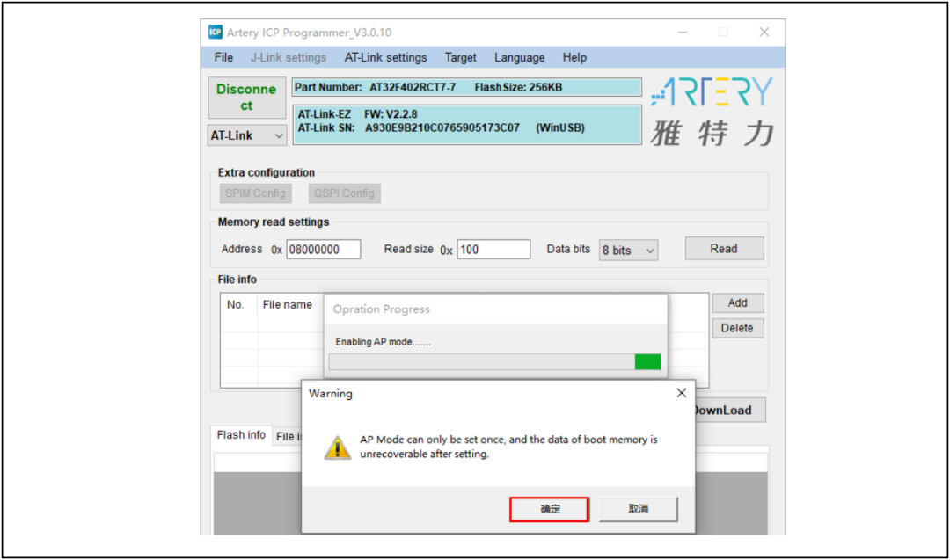Viewport: 950px width, 560px height.
Task: Open the File menu
Action: (223, 57)
